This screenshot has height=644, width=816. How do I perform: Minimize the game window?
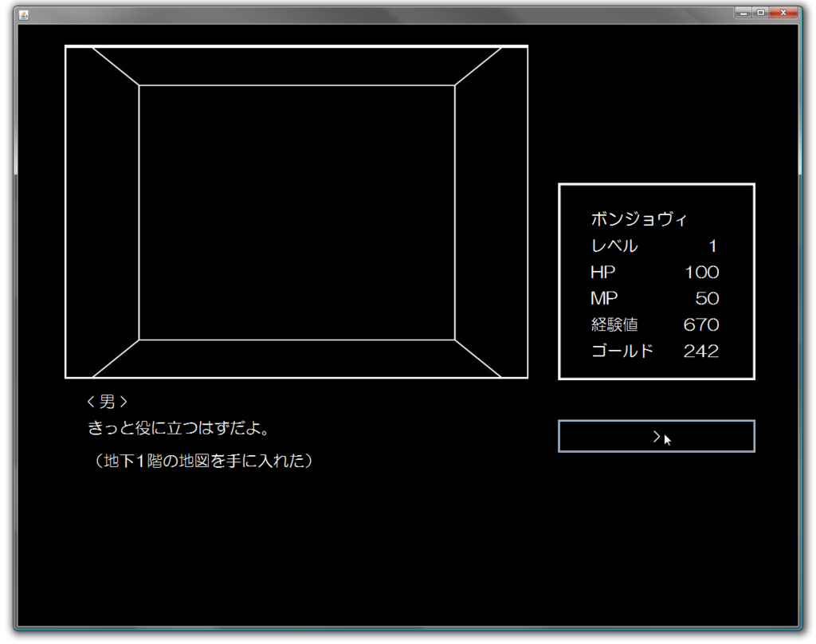point(743,13)
